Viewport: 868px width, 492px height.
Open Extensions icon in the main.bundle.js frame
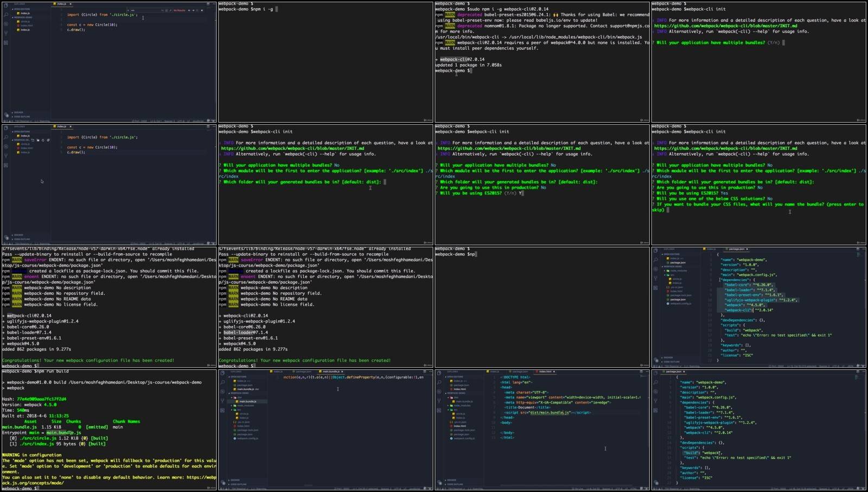pyautogui.click(x=222, y=411)
